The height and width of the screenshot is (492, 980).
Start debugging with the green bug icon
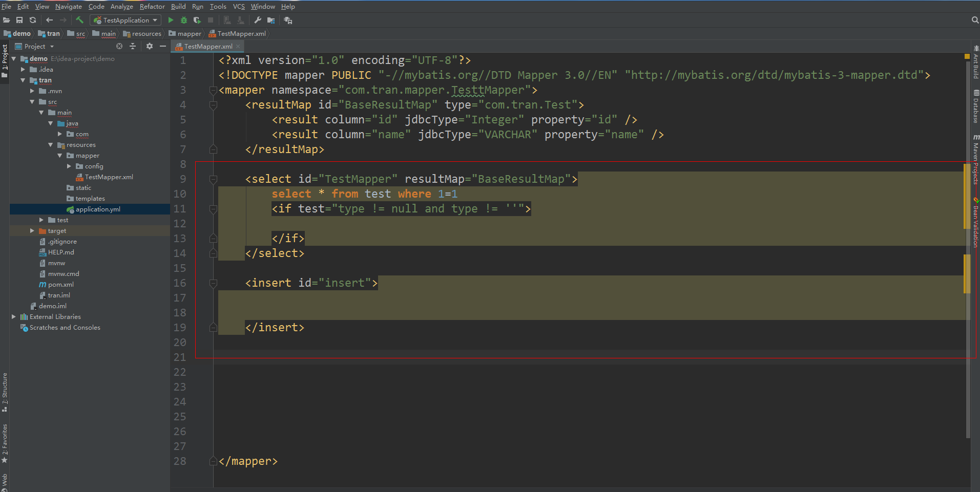click(184, 20)
